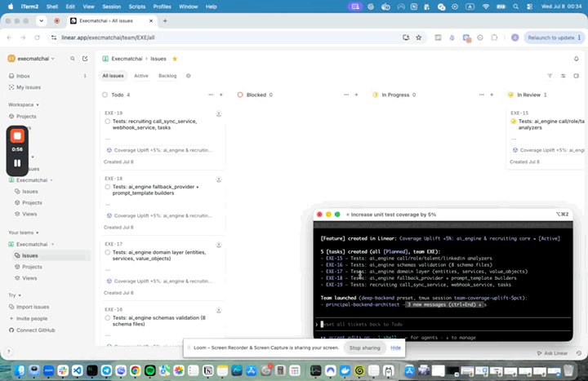Open view settings gear next to Backlog

coord(189,76)
